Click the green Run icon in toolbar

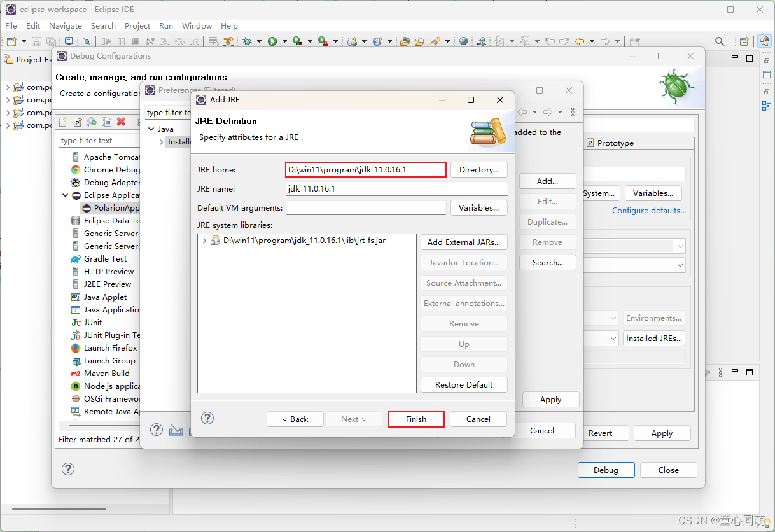[x=272, y=41]
